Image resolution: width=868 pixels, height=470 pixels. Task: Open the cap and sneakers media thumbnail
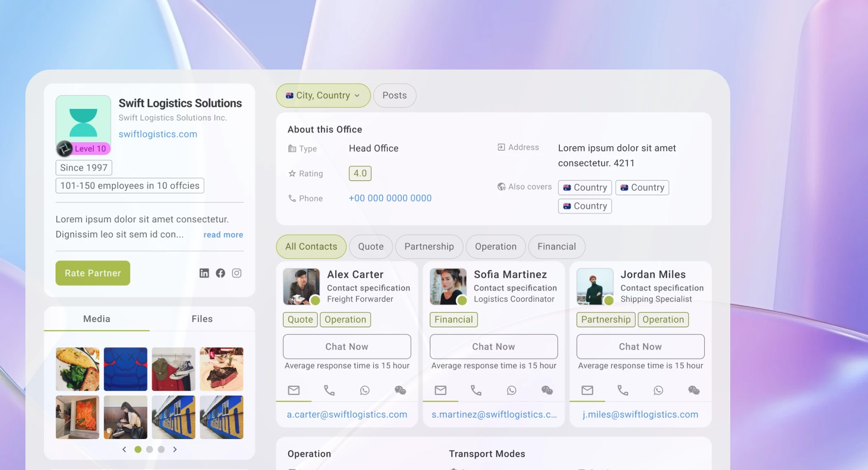pyautogui.click(x=174, y=369)
